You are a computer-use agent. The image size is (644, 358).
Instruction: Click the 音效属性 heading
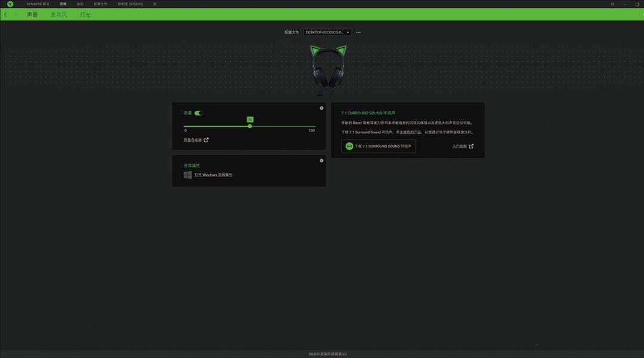192,166
